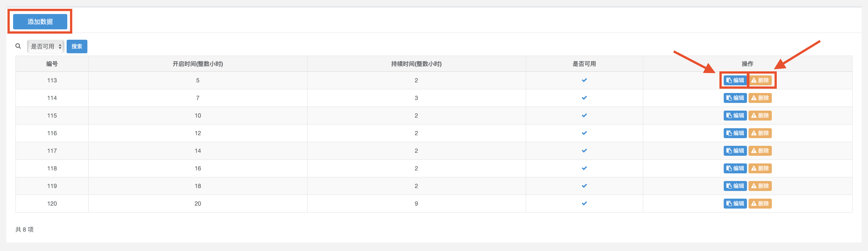Image resolution: width=868 pixels, height=251 pixels.
Task: Delete row 113 with 删除 button
Action: pos(760,81)
